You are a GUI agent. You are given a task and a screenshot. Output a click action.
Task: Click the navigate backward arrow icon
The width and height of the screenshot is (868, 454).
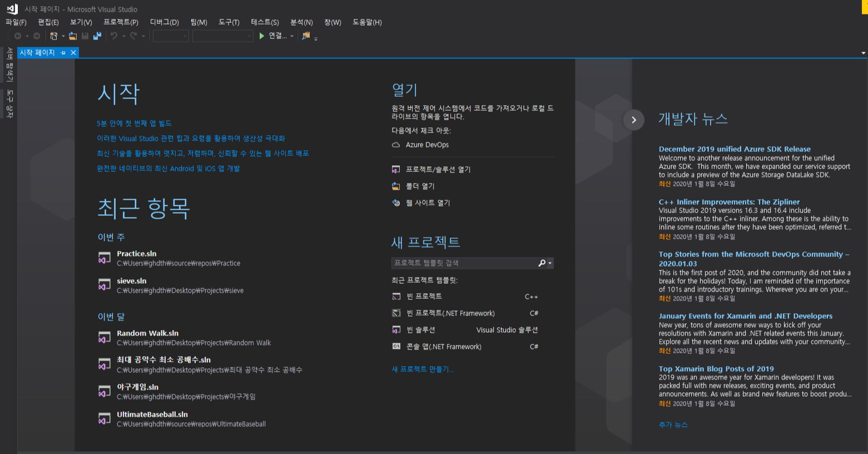18,36
